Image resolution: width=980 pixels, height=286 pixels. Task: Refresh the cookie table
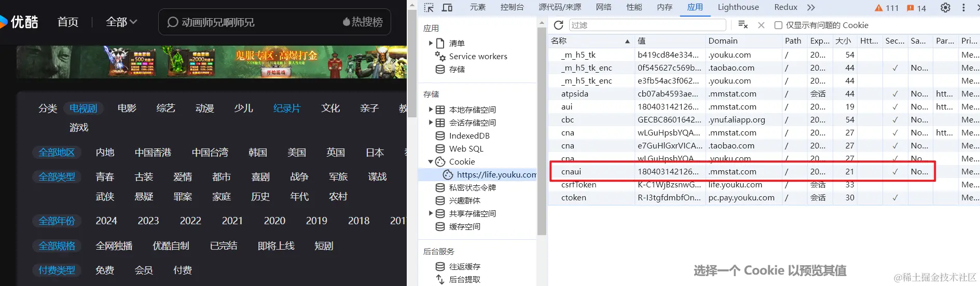tap(558, 25)
